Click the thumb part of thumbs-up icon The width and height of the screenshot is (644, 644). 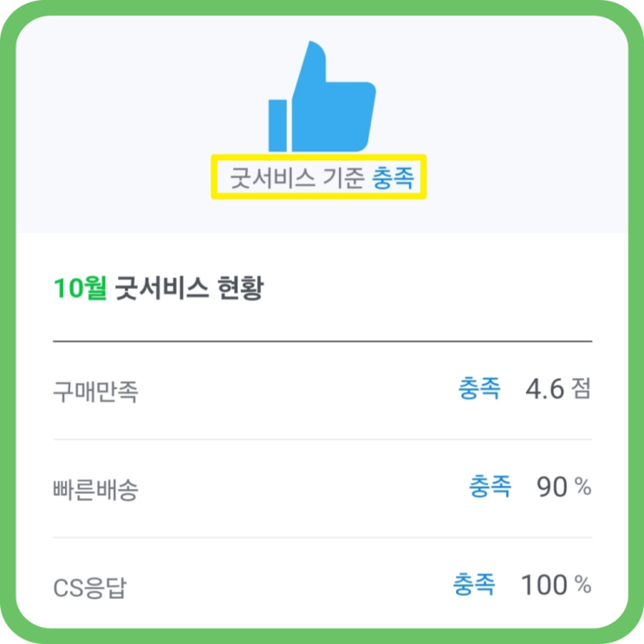point(310,65)
